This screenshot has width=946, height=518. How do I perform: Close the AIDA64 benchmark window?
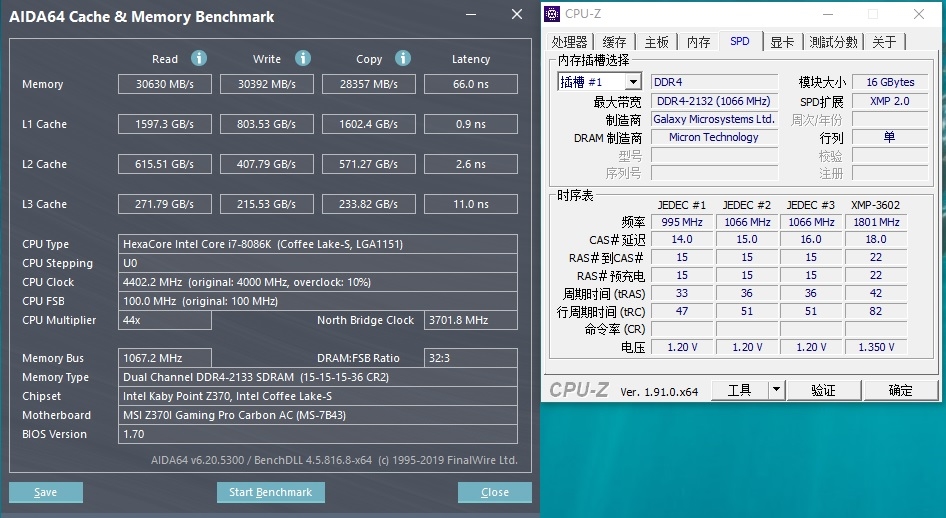coord(517,14)
